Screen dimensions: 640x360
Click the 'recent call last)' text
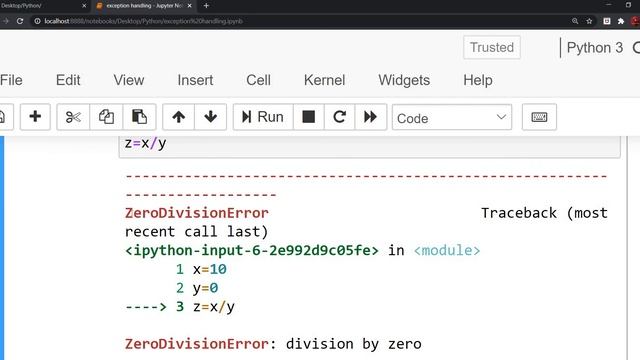point(197,232)
